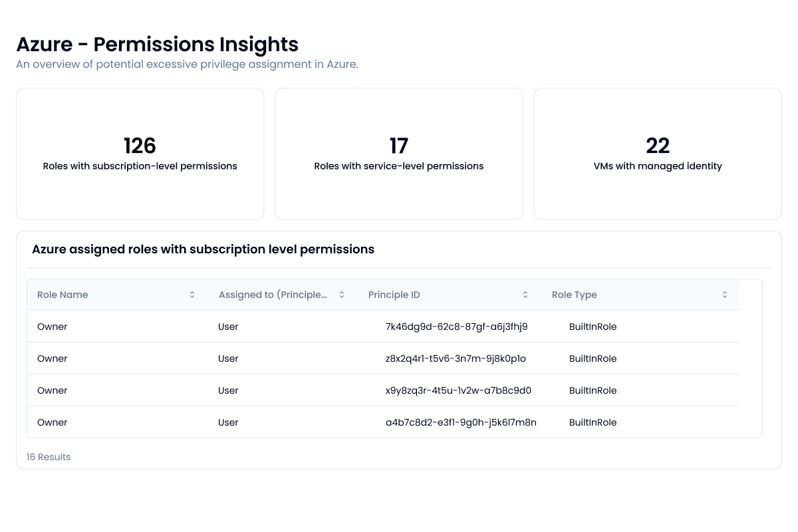Click the sort icon on Principle ID column

pyautogui.click(x=525, y=294)
